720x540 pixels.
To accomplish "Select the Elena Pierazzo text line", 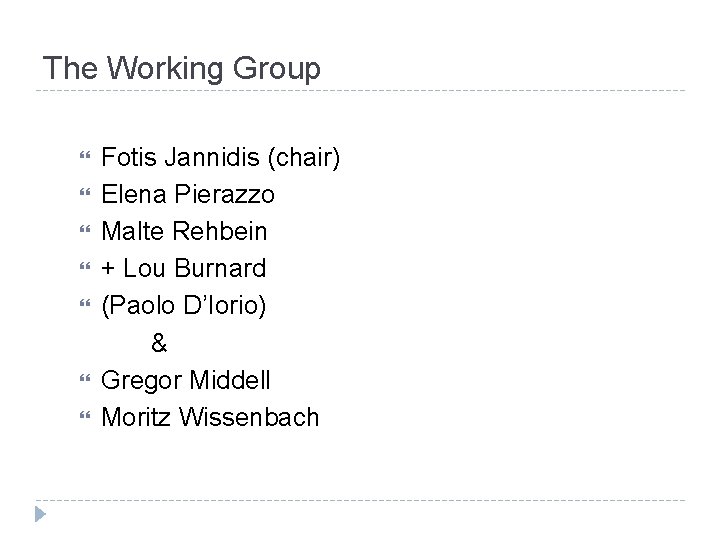I will [x=185, y=195].
